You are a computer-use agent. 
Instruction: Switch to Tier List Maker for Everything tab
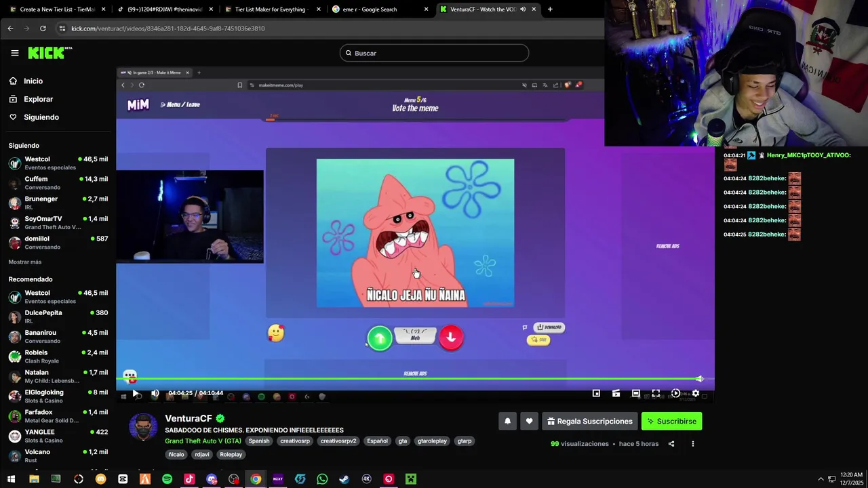272,9
